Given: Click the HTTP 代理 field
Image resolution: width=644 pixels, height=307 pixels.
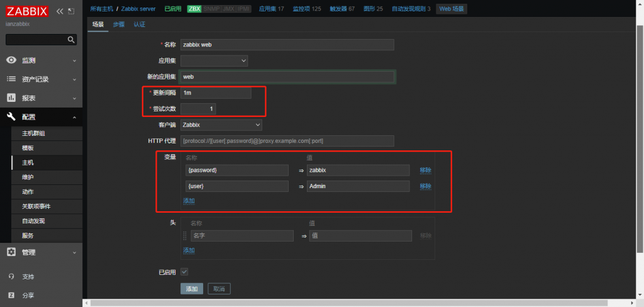Looking at the screenshot, I should 287,141.
